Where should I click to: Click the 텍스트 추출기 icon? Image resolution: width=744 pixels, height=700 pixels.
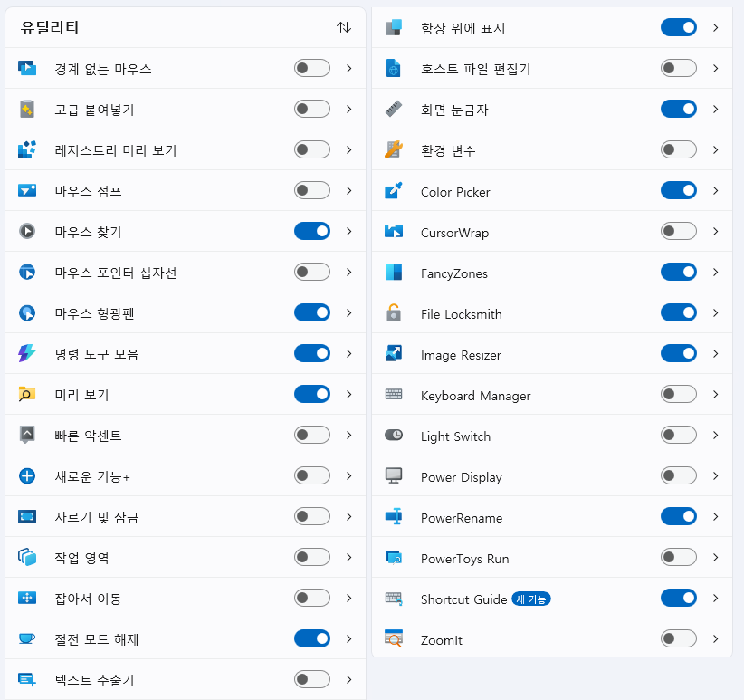click(27, 679)
